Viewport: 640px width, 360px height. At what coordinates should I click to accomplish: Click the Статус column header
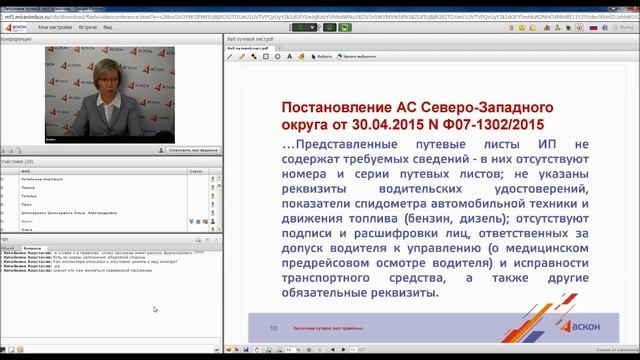(x=198, y=171)
